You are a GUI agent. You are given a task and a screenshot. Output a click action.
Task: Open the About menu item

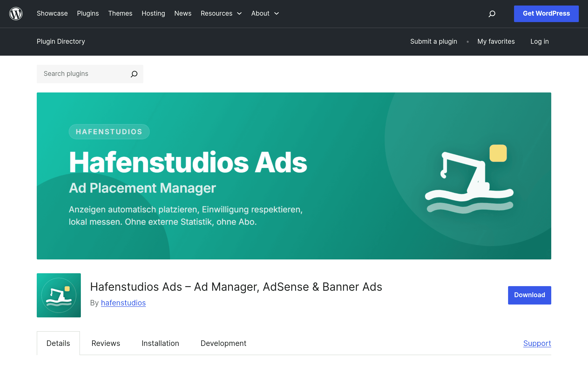point(260,13)
